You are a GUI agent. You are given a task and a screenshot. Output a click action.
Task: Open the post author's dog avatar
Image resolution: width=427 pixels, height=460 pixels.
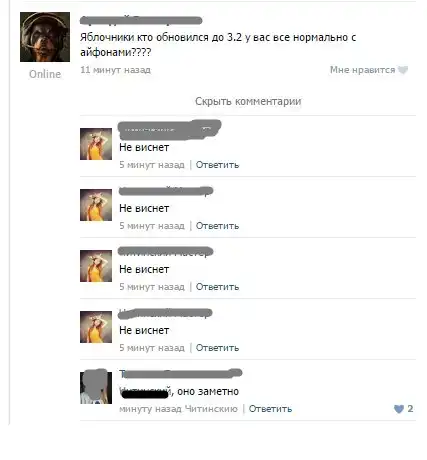point(45,37)
